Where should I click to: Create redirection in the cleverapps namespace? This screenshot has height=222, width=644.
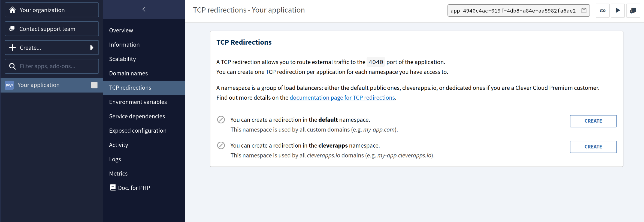click(x=593, y=147)
